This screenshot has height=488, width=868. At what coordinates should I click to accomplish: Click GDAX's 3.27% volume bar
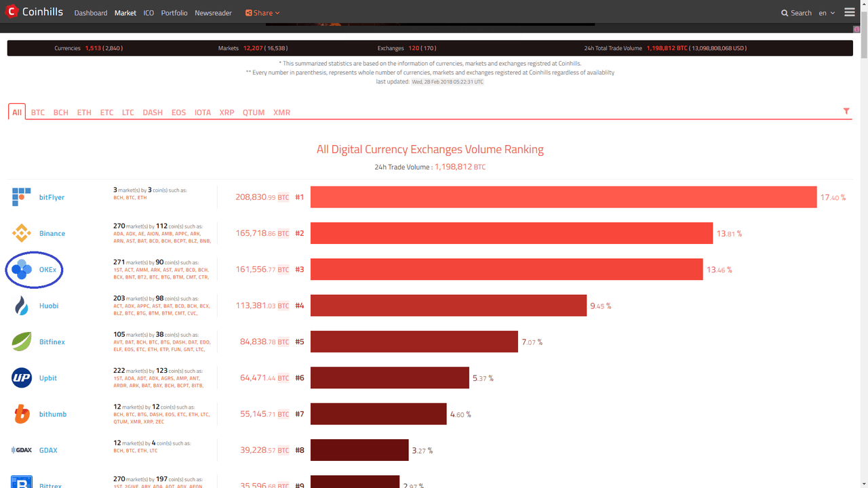(x=359, y=450)
